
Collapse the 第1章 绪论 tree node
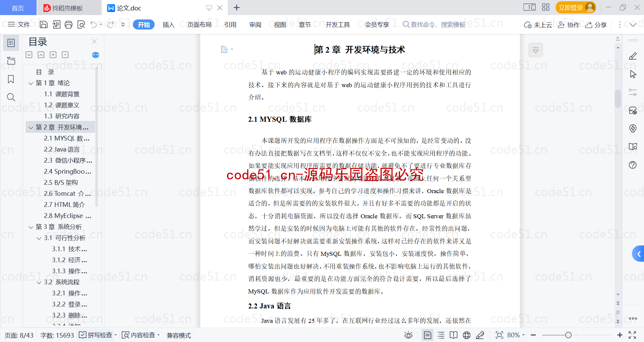pyautogui.click(x=31, y=83)
